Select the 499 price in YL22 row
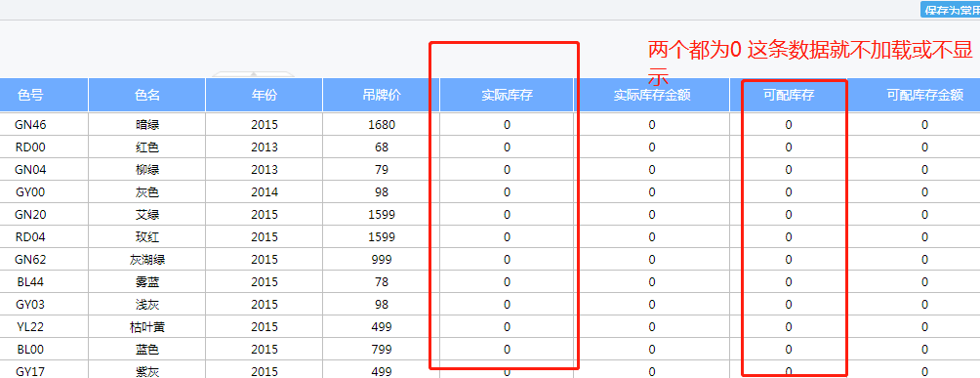This screenshot has height=378, width=980. click(382, 326)
